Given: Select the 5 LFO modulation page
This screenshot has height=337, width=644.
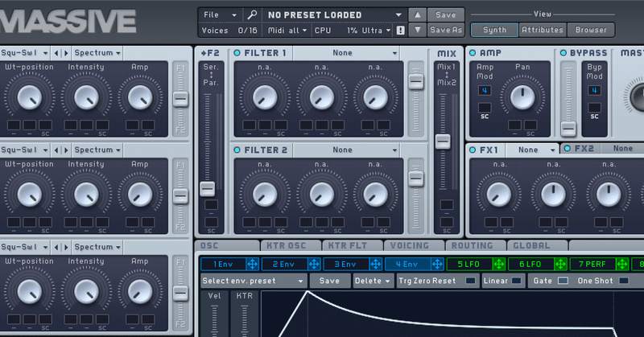Looking at the screenshot, I should 469,265.
